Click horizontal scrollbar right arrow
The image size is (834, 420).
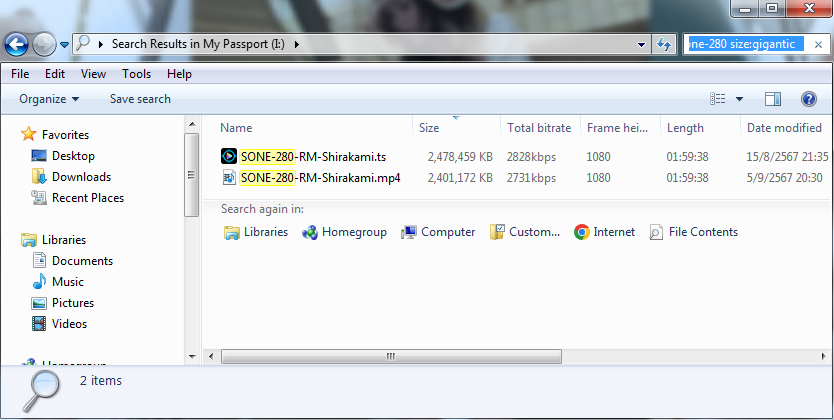tap(824, 356)
